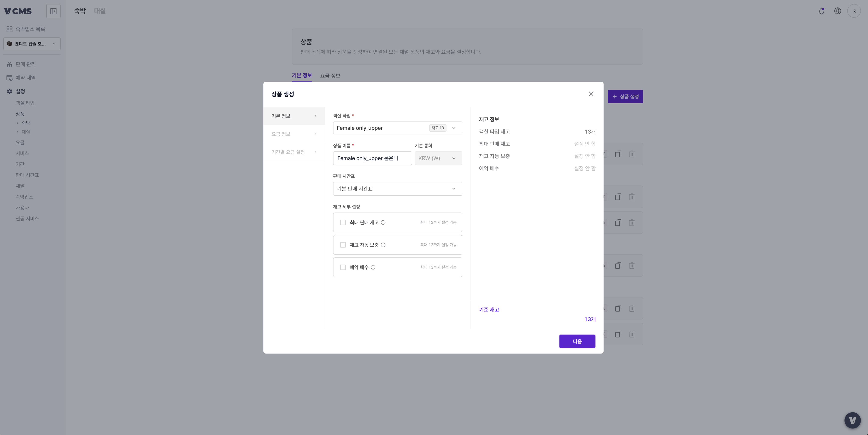Image resolution: width=868 pixels, height=435 pixels.
Task: Show info for 재고 자동 보충
Action: coord(383,245)
